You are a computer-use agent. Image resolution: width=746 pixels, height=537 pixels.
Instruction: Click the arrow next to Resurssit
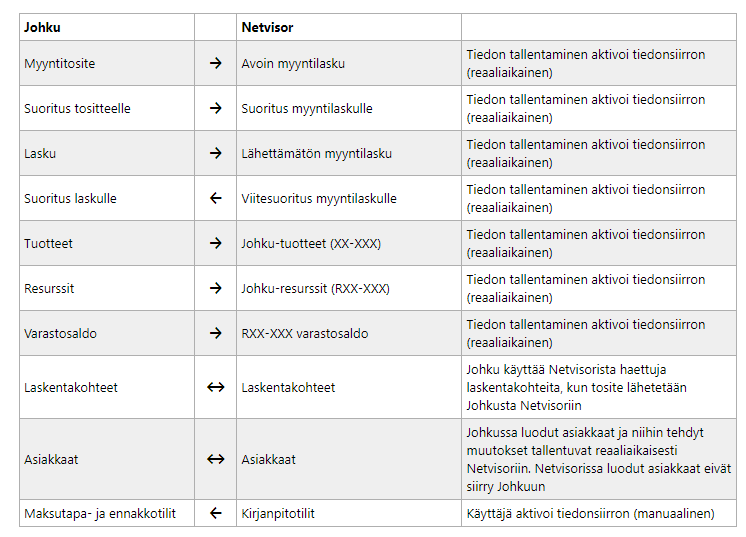216,288
